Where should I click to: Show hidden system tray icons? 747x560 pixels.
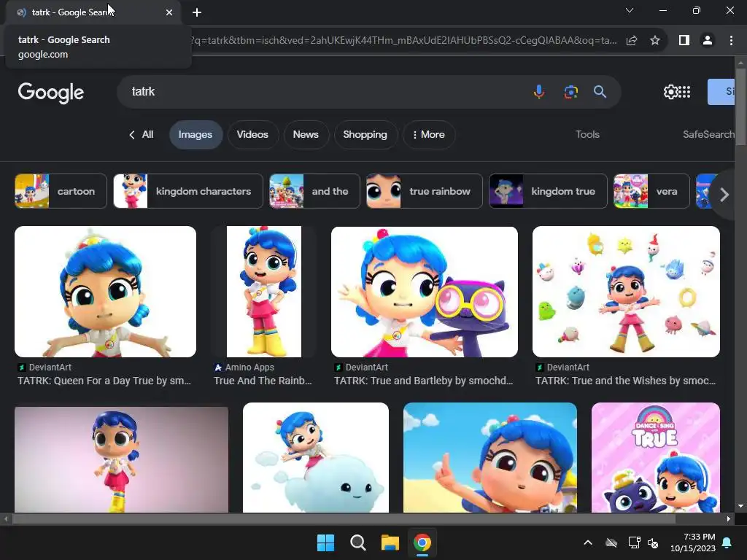pos(588,542)
